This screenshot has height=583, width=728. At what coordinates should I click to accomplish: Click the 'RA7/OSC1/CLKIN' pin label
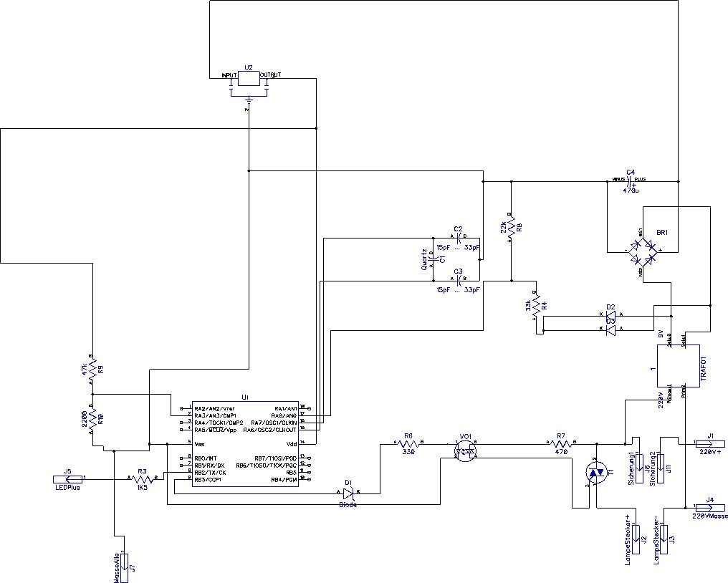pos(274,423)
